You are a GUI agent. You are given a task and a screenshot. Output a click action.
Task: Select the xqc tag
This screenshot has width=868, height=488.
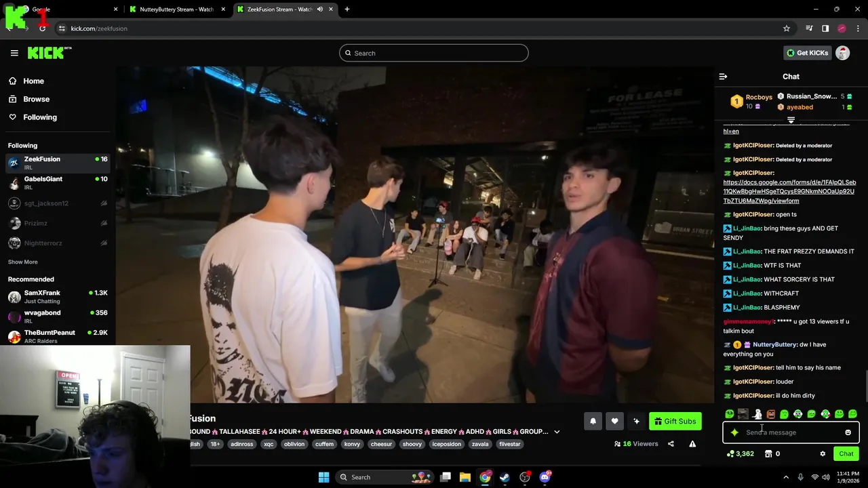(x=269, y=444)
